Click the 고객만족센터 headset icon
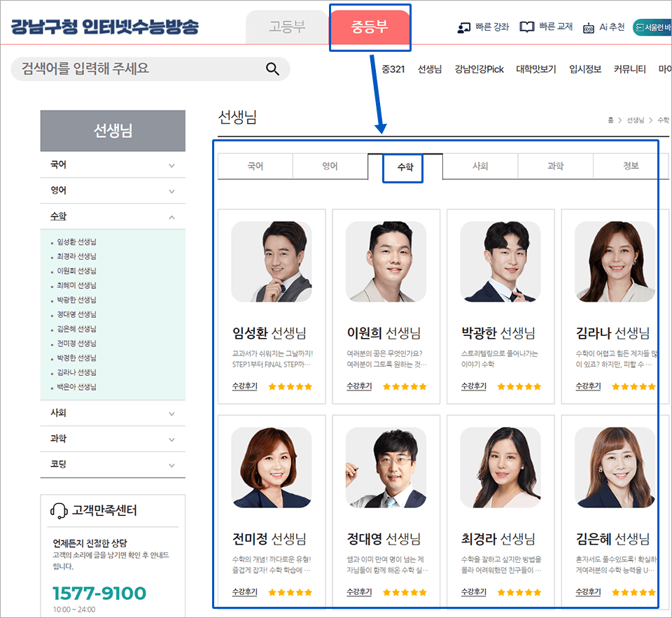 (x=59, y=511)
